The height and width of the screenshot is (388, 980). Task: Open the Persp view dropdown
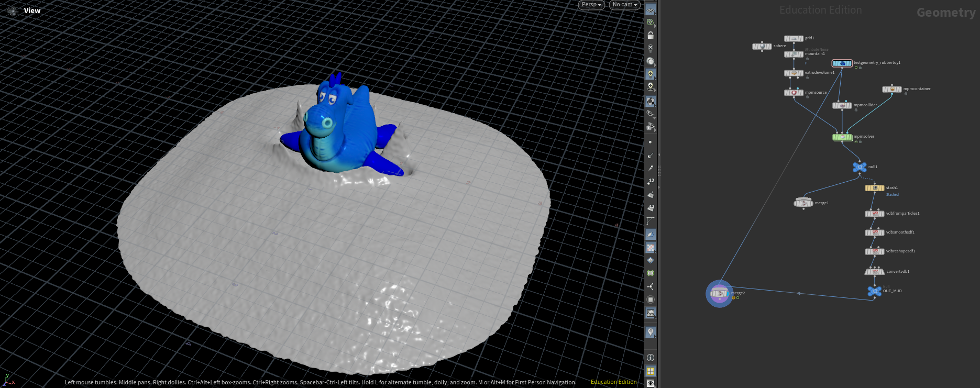[x=591, y=5]
